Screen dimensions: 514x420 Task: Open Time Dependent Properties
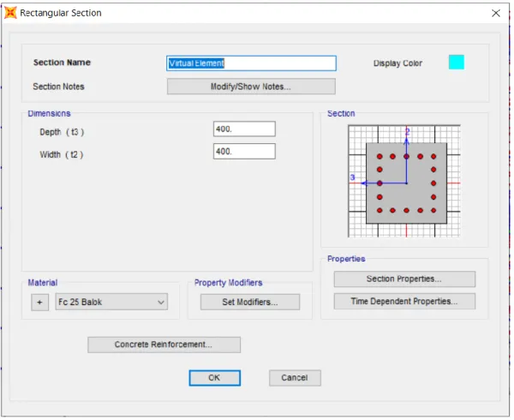[404, 302]
